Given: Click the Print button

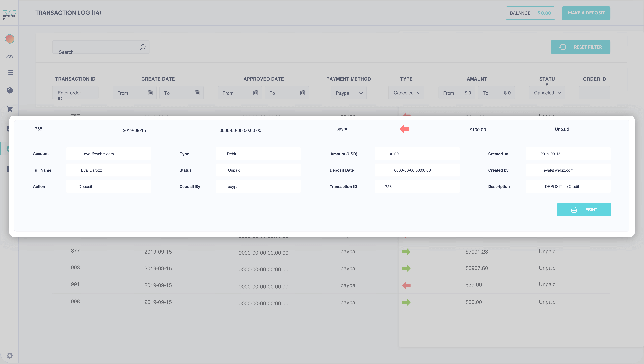Looking at the screenshot, I should pos(584,210).
